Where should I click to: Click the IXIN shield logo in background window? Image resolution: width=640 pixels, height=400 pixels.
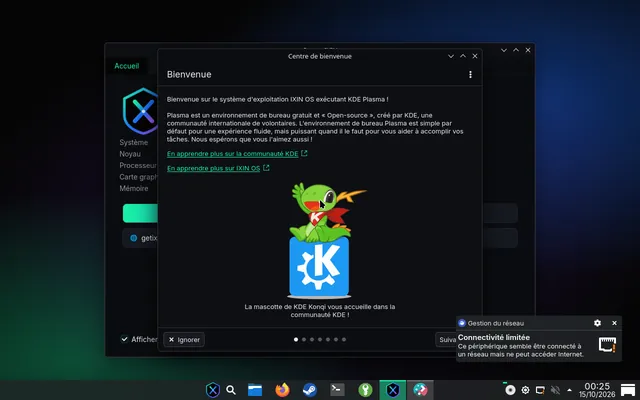[140, 111]
